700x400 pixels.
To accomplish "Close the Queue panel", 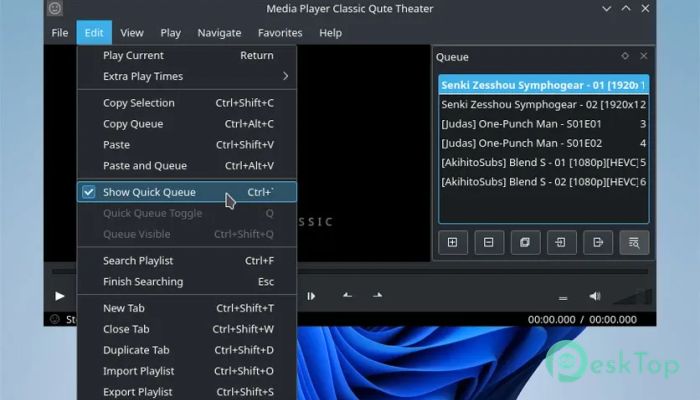I will pyautogui.click(x=644, y=56).
